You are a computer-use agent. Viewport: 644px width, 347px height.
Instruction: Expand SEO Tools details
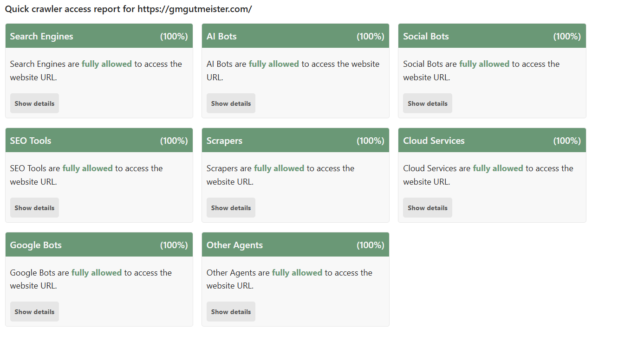pos(34,208)
